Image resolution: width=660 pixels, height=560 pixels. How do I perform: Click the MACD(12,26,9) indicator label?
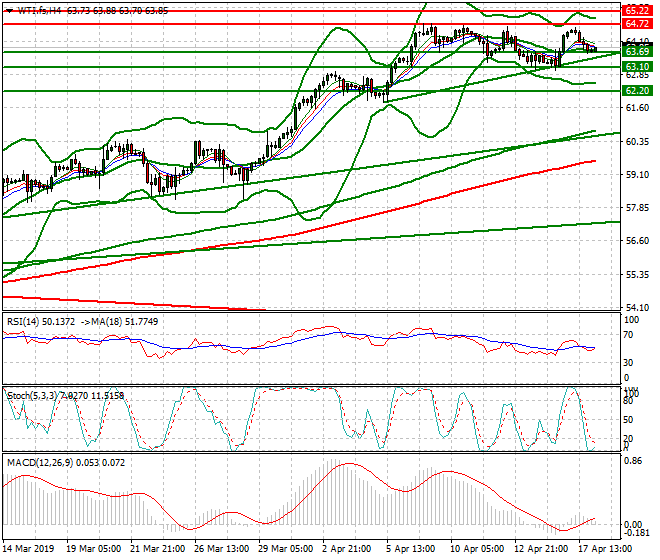[x=40, y=463]
